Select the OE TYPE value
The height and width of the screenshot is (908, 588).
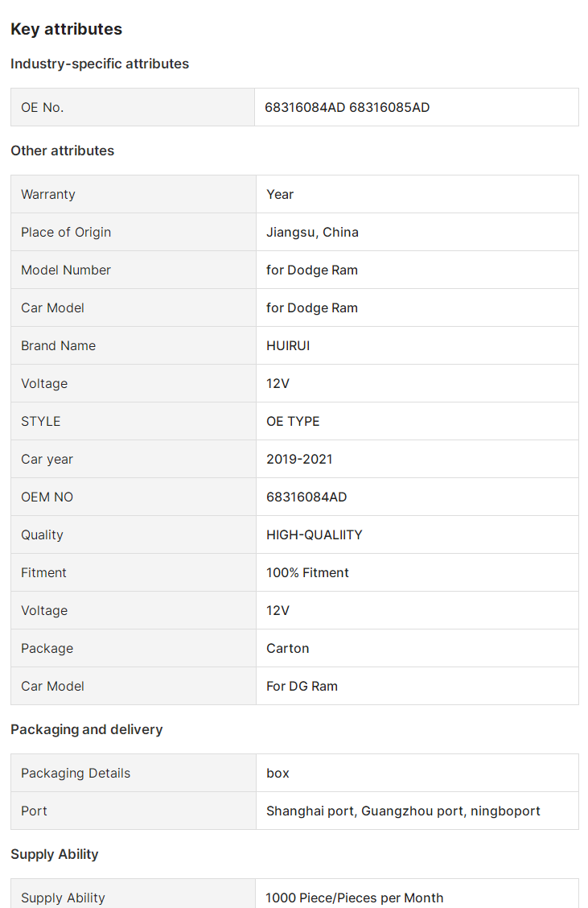click(293, 421)
